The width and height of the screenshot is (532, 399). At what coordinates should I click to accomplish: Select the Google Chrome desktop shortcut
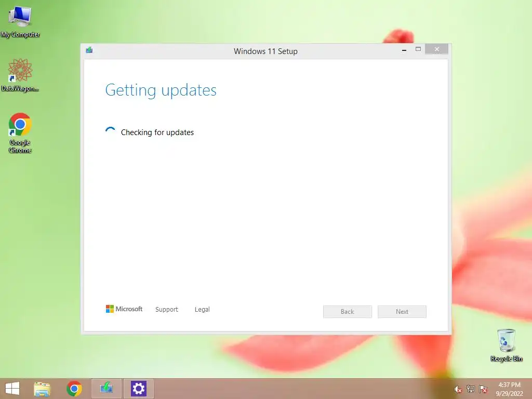pos(20,133)
